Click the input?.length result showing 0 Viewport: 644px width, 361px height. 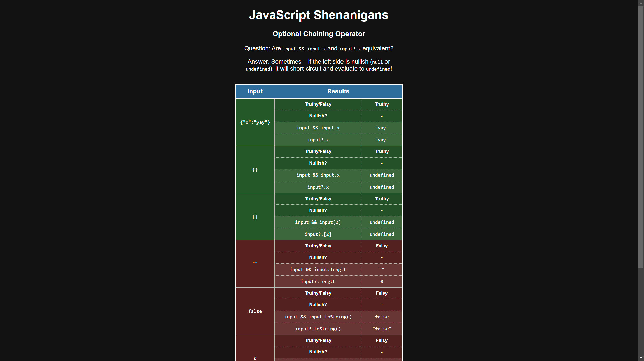381,281
